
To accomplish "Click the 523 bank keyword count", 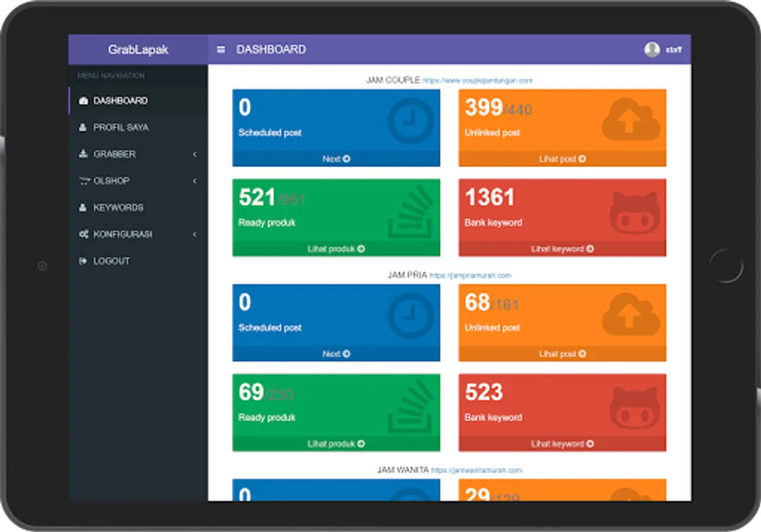I will 484,392.
